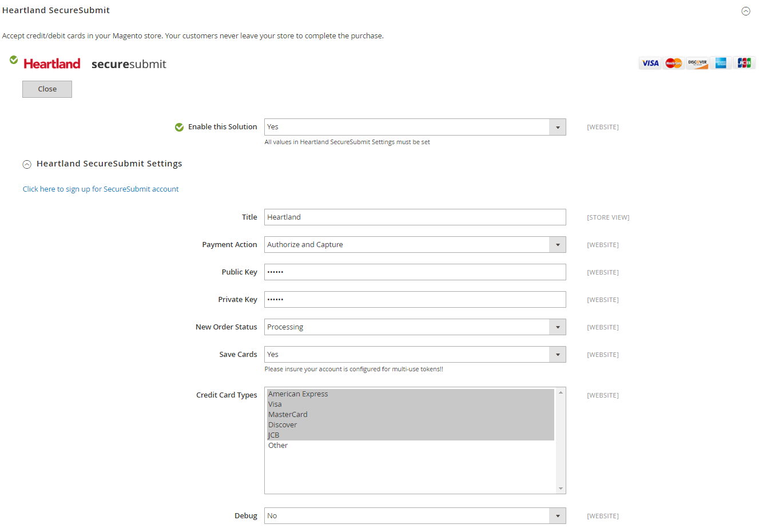759x532 pixels.
Task: Select Other in Credit Card Types list
Action: tap(410, 446)
